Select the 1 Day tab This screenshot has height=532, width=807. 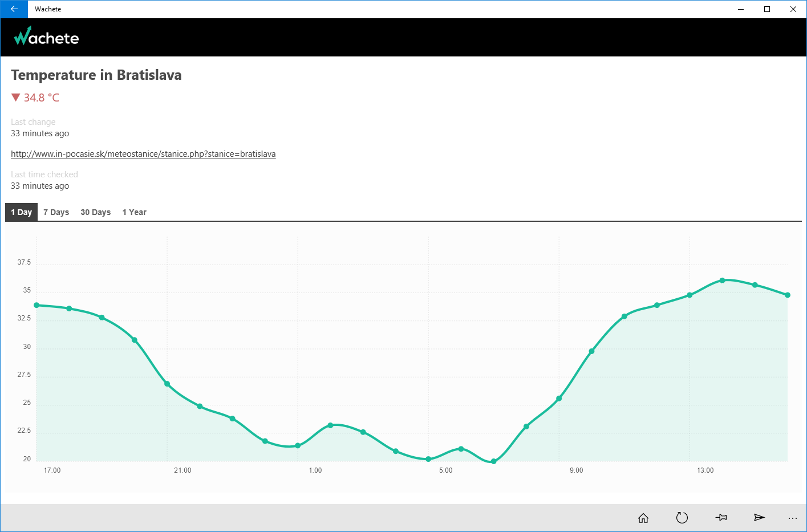pos(21,212)
